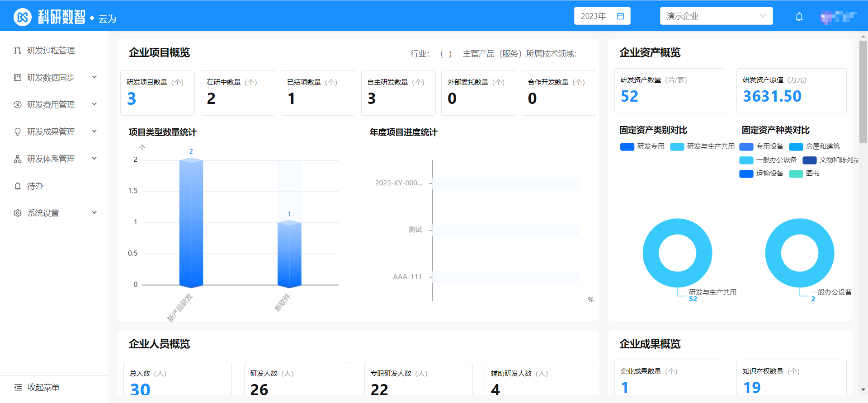
Task: Click 专职研发人数 value 22
Action: tap(379, 389)
